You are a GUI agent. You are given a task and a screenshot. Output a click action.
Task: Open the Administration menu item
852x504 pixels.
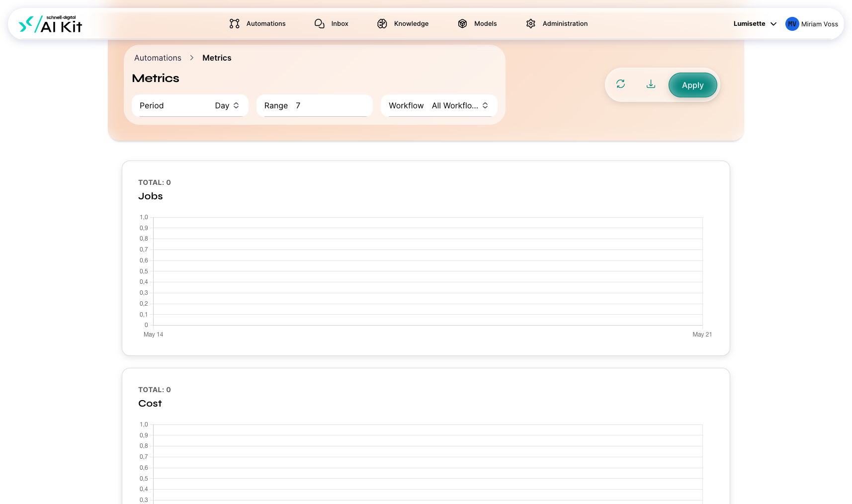pos(557,24)
